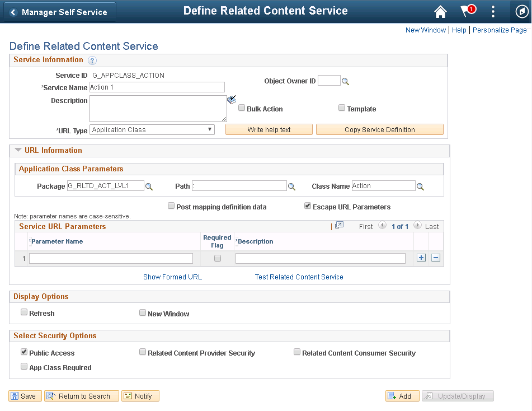Click the Test Related Content Service link
The height and width of the screenshot is (411, 532).
[299, 277]
